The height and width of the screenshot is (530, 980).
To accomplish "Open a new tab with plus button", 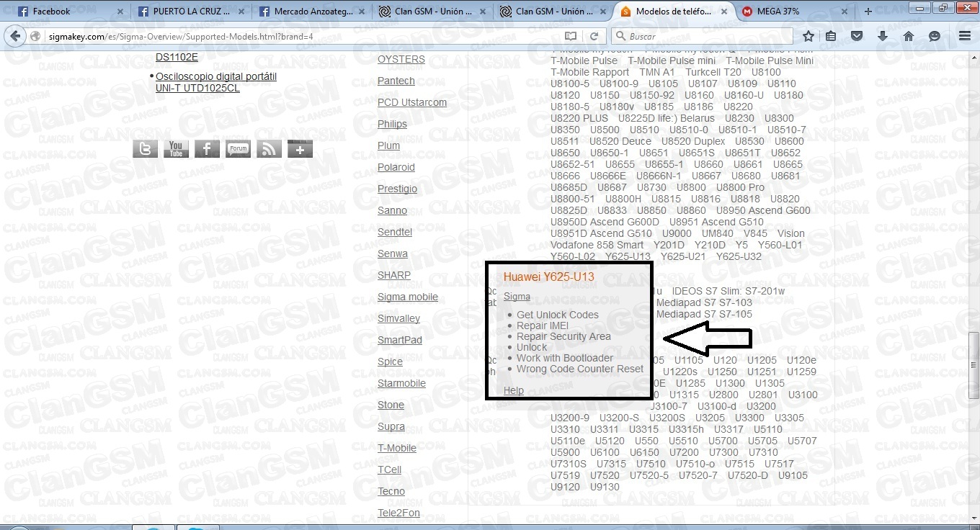I will tap(868, 12).
